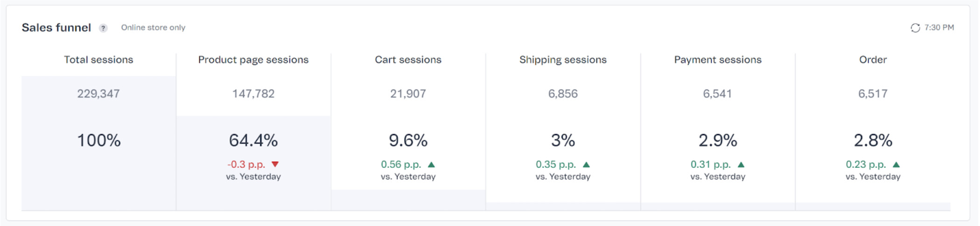
Task: Select the Cart sessions column header
Action: (408, 60)
